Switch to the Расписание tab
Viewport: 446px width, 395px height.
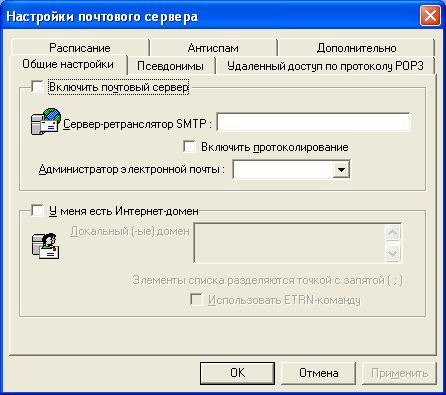[x=80, y=48]
